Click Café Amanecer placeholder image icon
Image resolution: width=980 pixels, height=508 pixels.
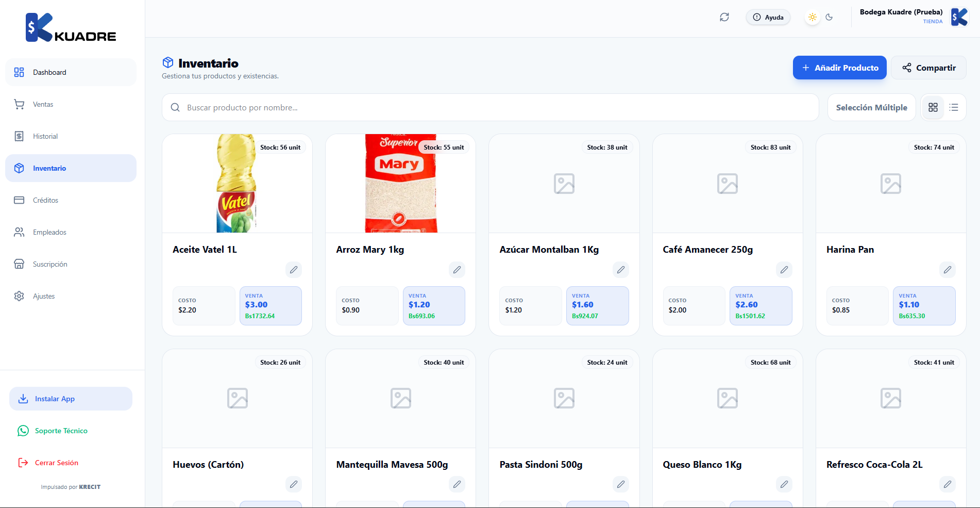click(728, 184)
